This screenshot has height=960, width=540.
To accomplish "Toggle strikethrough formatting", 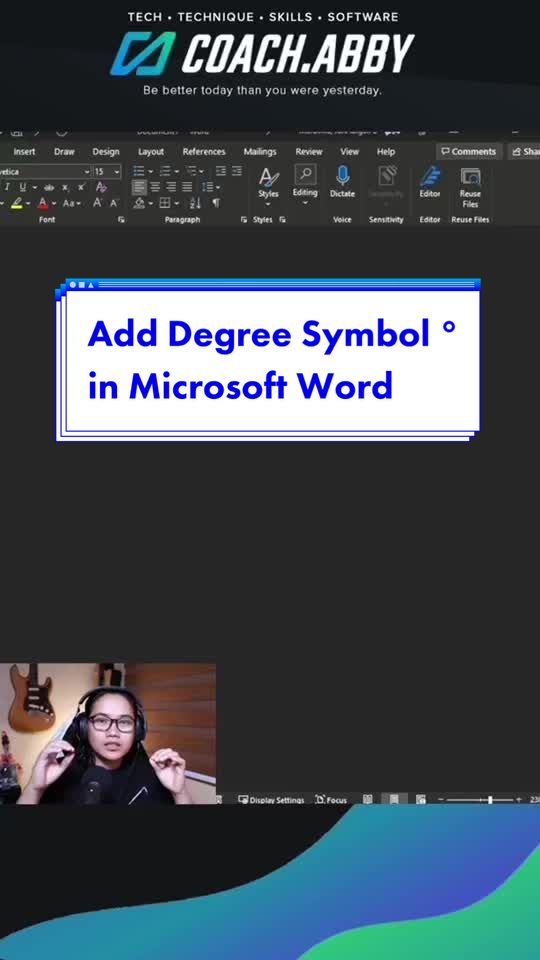I will pyautogui.click(x=50, y=187).
